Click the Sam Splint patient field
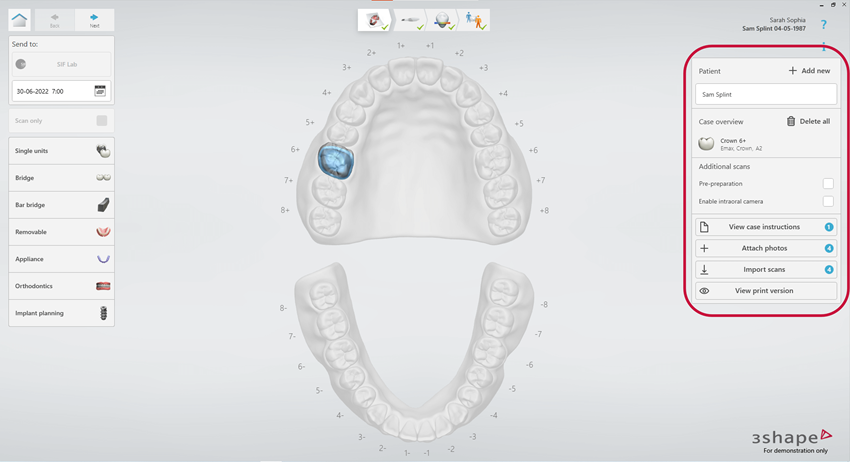 click(765, 94)
